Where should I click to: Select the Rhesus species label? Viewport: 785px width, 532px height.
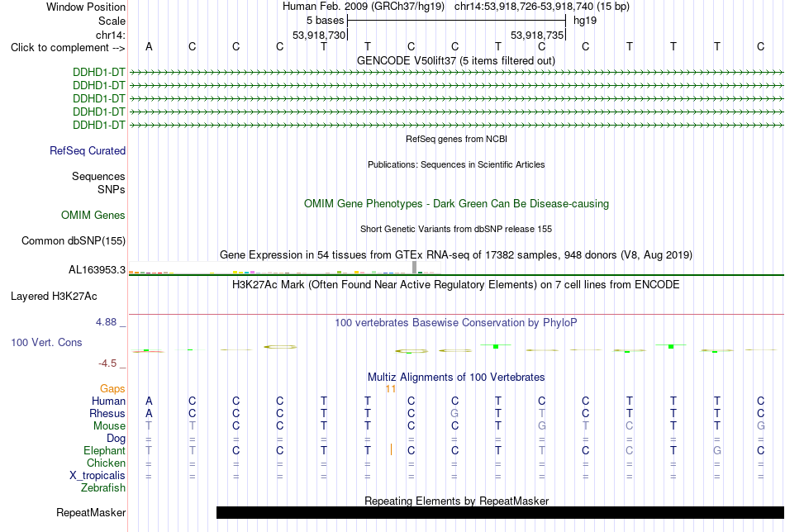(x=107, y=413)
